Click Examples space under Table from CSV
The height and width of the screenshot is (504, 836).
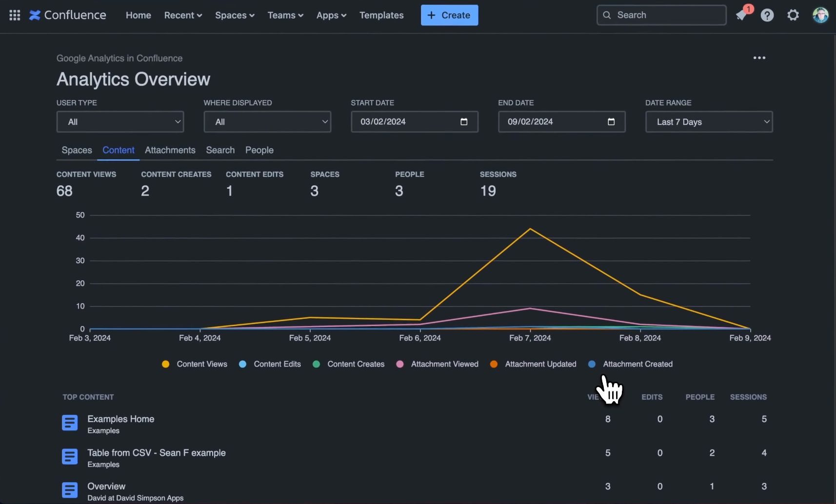click(x=103, y=465)
